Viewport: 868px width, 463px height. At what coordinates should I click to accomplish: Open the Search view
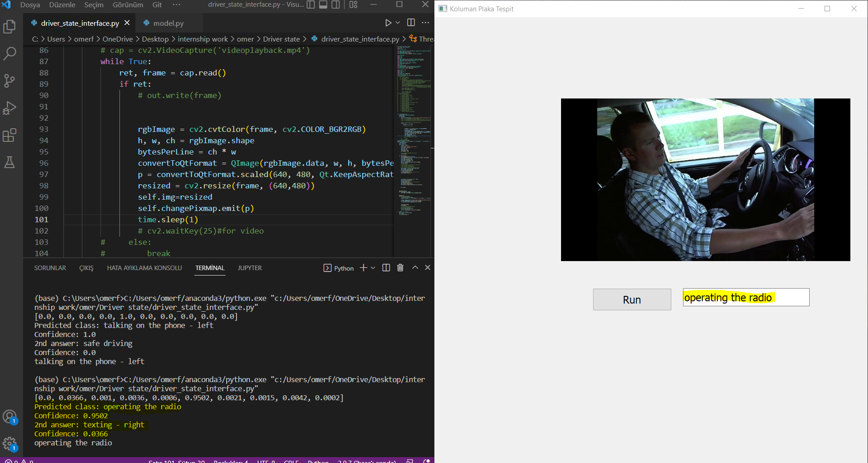click(x=10, y=53)
